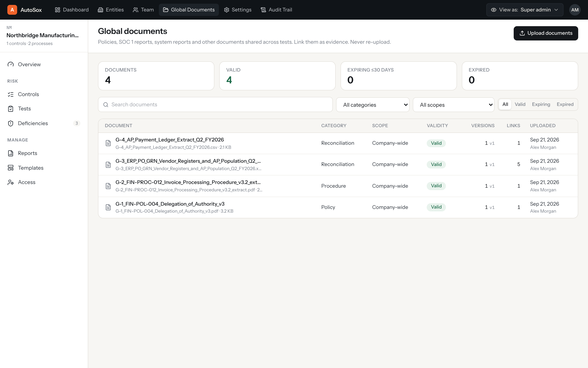
Task: Focus the Search documents field
Action: tap(215, 105)
